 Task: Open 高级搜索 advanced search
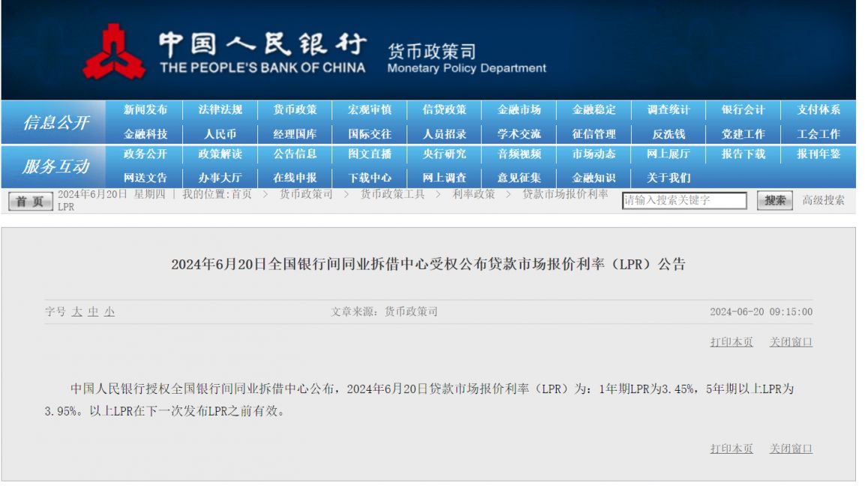[823, 200]
